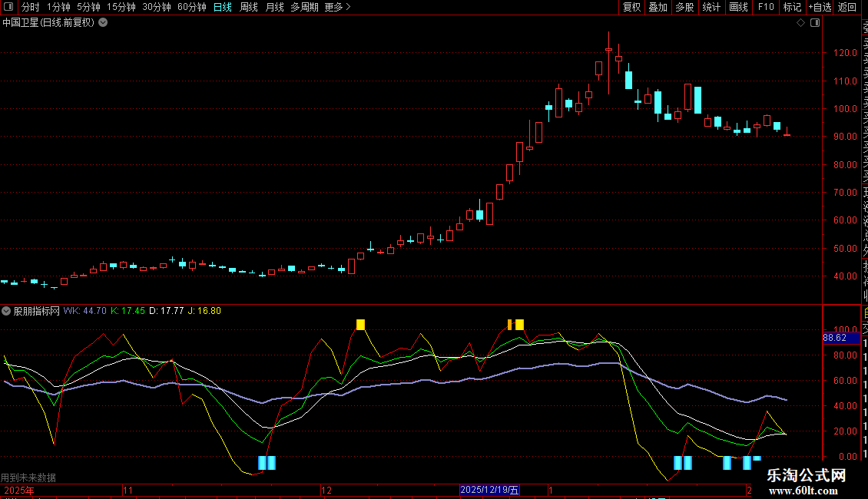868x499 pixels.
Task: Switch to 分时 intraday view
Action: point(31,7)
